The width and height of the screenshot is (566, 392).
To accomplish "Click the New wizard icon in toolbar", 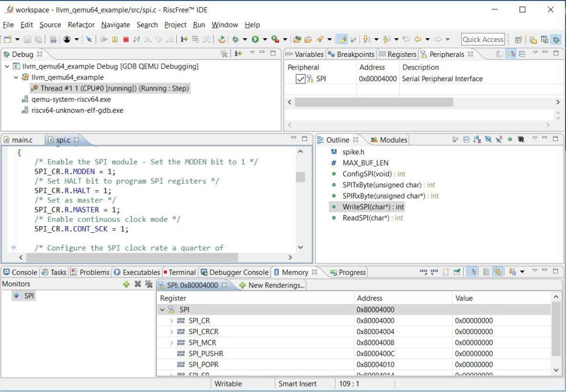I will [8, 39].
